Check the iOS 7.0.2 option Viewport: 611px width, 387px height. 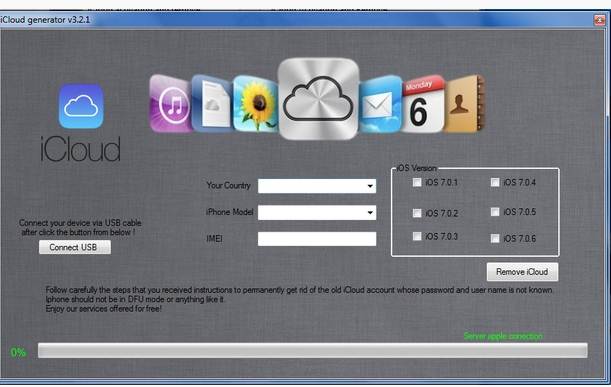417,213
